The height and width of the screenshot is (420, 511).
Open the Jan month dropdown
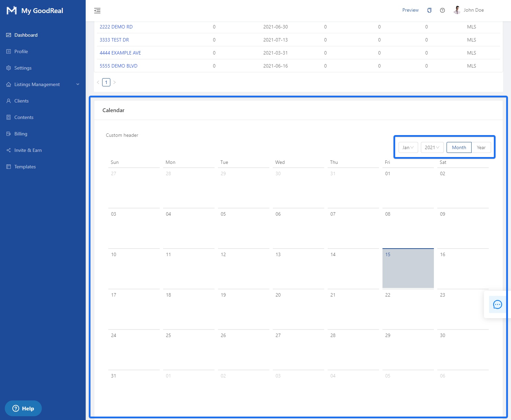point(408,147)
